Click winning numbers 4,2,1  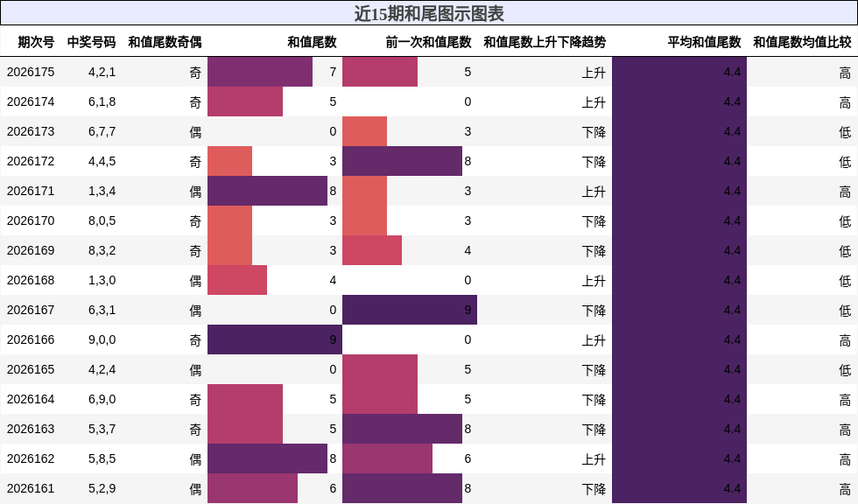tap(102, 72)
